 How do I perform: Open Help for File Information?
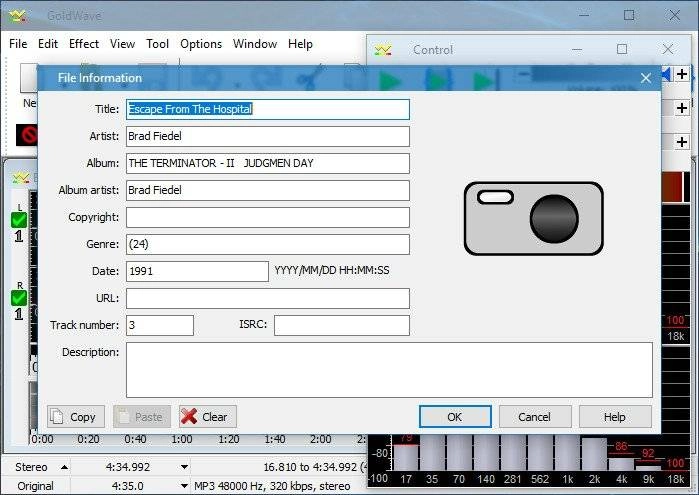click(615, 417)
